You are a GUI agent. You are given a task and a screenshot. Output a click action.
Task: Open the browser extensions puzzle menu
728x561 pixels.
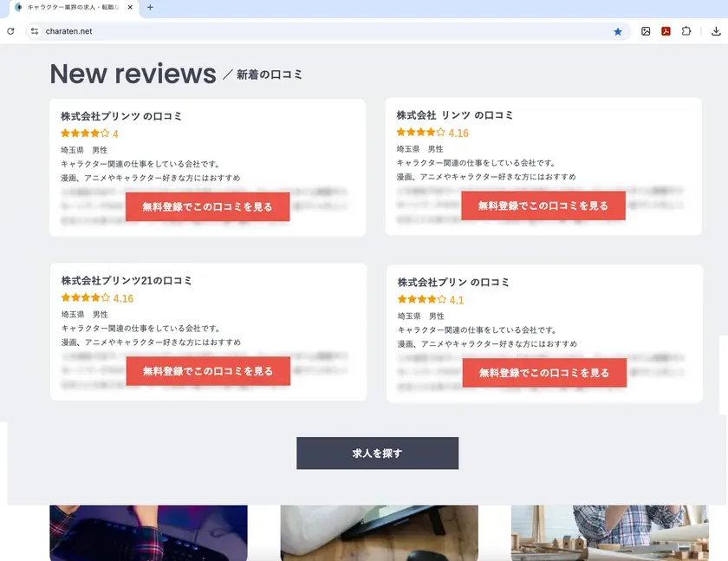[686, 30]
